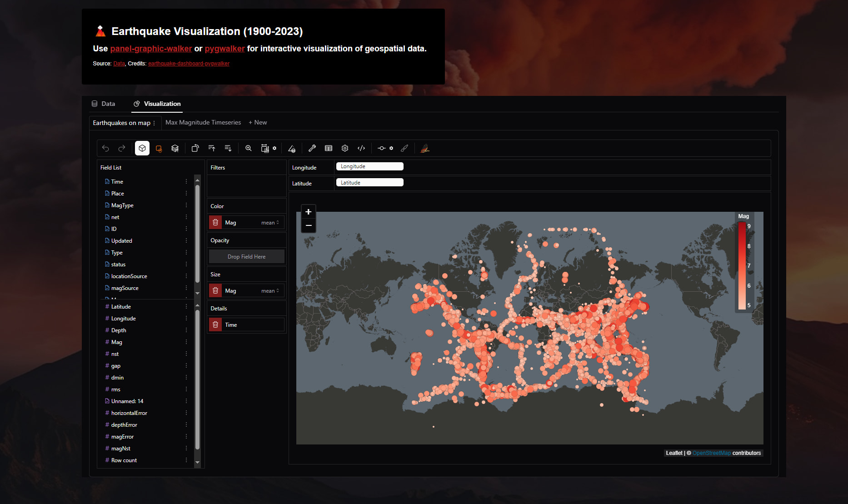The width and height of the screenshot is (848, 504).
Task: Switch to the Data tab
Action: point(108,104)
